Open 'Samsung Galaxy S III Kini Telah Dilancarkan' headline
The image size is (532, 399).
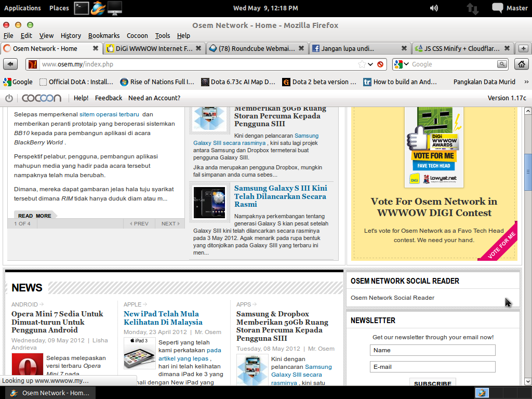[x=281, y=196]
